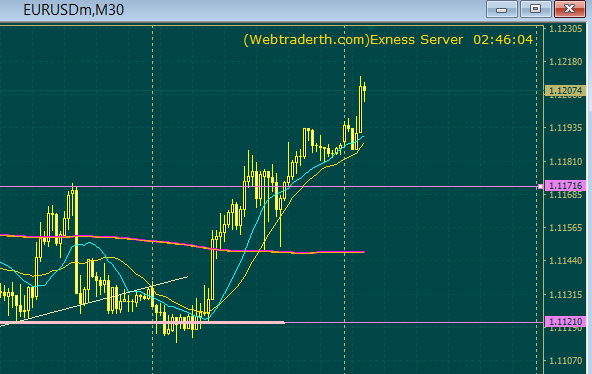The width and height of the screenshot is (592, 374).
Task: Click the square handle on 1.11716 line
Action: [540, 186]
